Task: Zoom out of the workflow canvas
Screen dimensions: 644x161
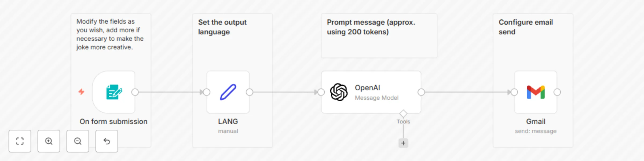Action: click(x=78, y=141)
